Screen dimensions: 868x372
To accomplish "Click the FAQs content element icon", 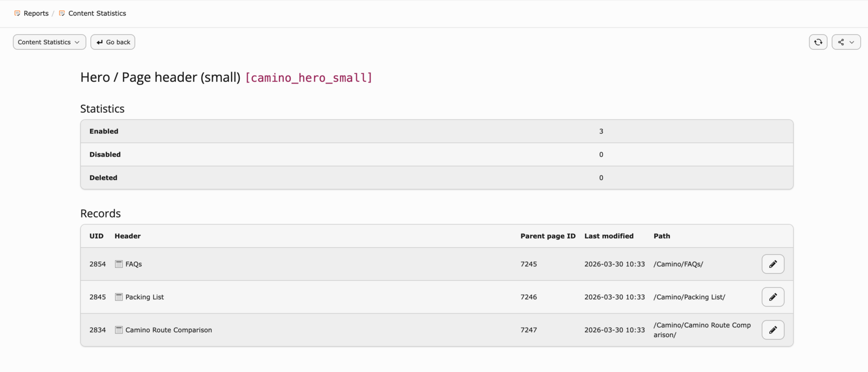I will click(119, 264).
